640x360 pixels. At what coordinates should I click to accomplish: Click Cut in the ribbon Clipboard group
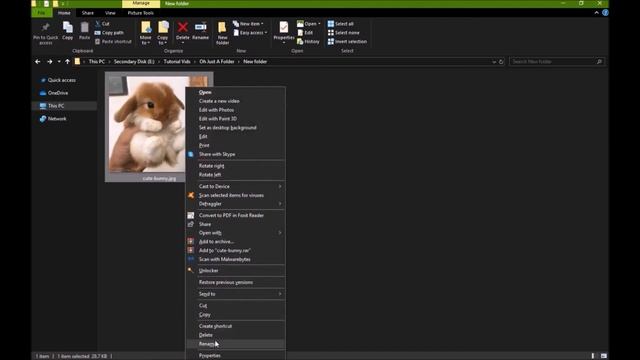pos(102,24)
